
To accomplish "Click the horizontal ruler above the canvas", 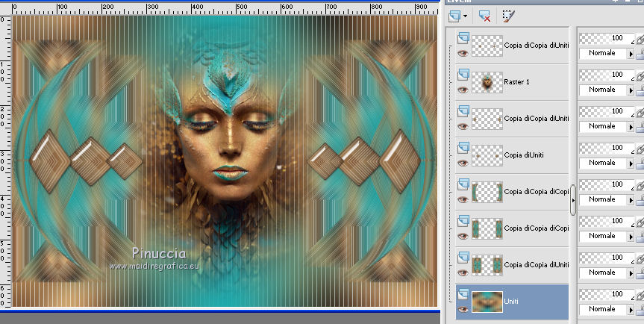I will 225,9.
